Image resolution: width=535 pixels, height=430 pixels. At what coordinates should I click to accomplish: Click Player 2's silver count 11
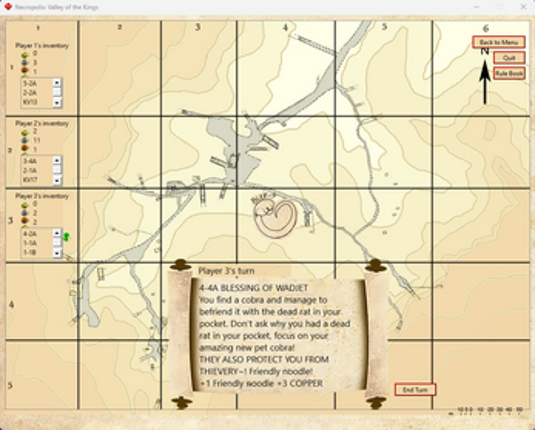click(x=37, y=140)
